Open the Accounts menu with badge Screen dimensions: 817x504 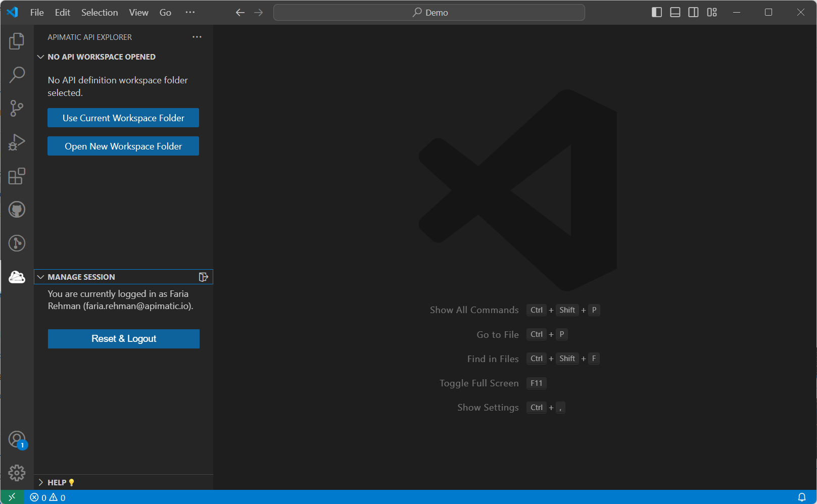click(17, 439)
